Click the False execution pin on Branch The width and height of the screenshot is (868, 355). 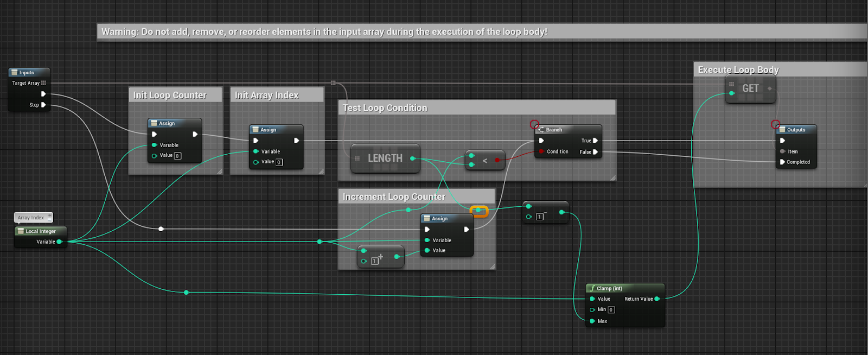(x=595, y=152)
